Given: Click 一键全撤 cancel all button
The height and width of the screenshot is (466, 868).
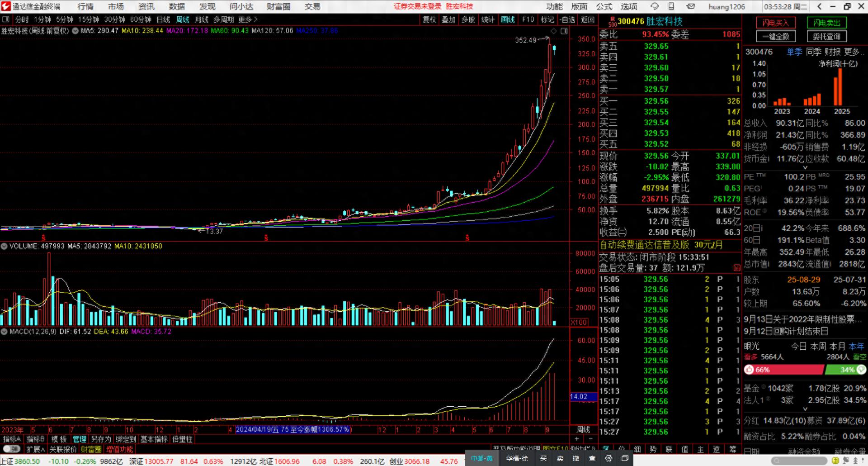Looking at the screenshot, I should (x=775, y=36).
